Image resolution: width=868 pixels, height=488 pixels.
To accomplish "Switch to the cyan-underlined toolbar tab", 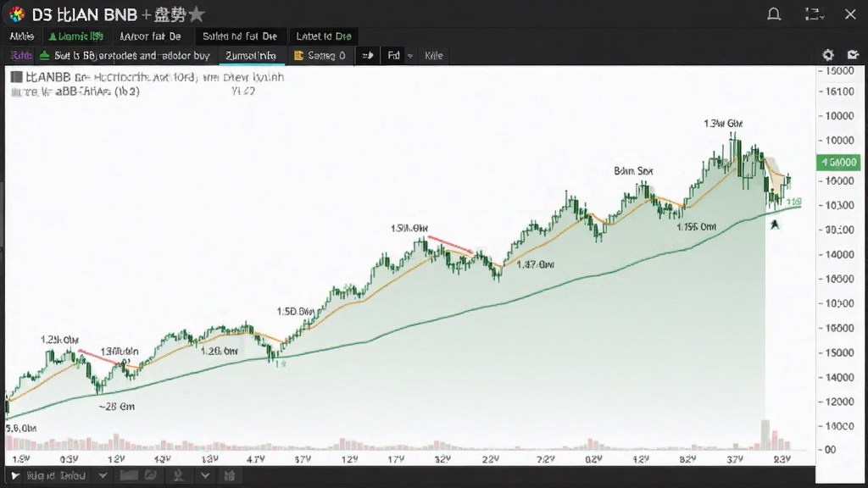I will coord(251,56).
